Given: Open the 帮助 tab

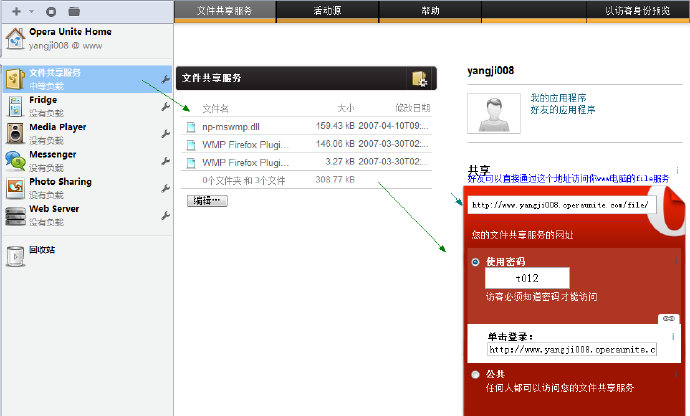Looking at the screenshot, I should tap(430, 11).
